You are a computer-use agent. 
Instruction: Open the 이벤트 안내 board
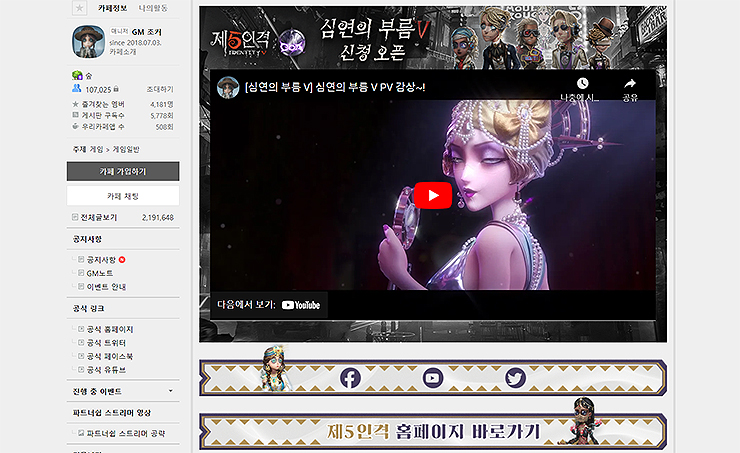[106, 287]
